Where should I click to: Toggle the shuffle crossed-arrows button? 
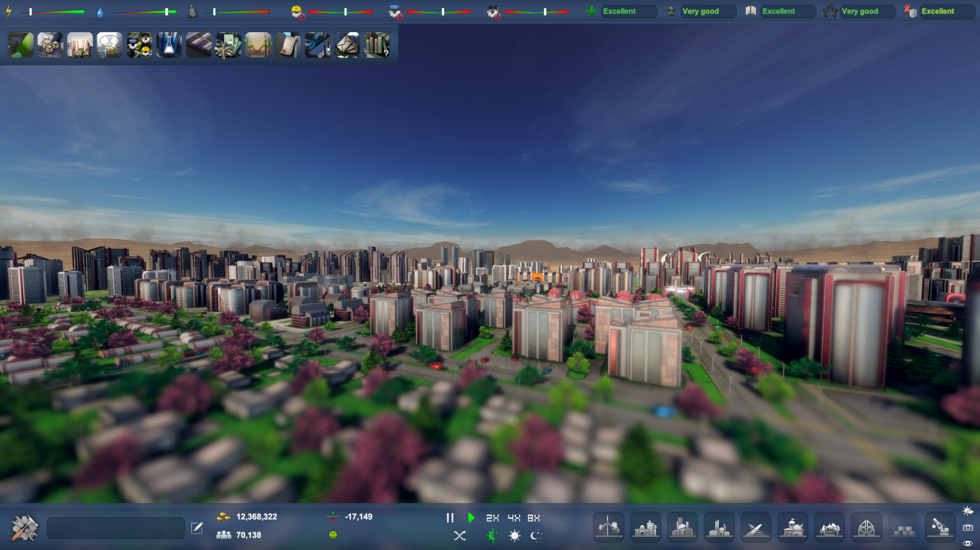coord(460,536)
